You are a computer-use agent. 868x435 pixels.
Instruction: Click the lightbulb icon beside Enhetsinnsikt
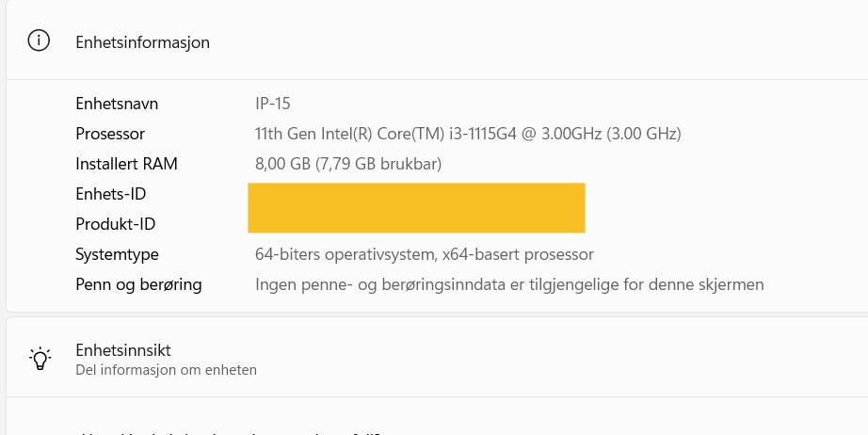click(40, 359)
